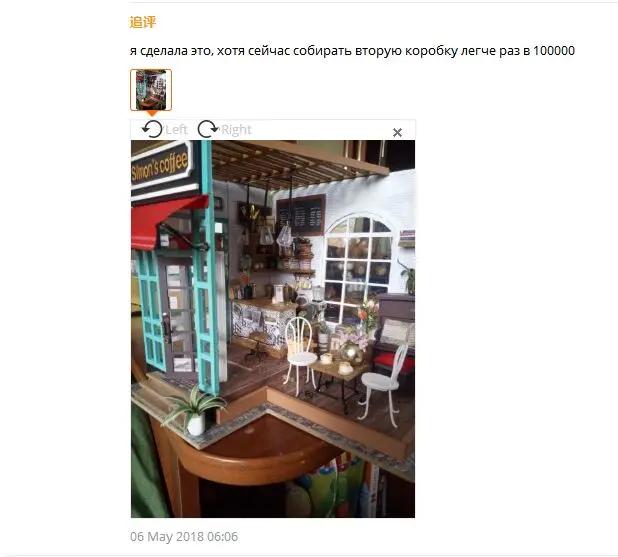Click the Russian review text line
Screen dimensions: 618x557
(352, 51)
